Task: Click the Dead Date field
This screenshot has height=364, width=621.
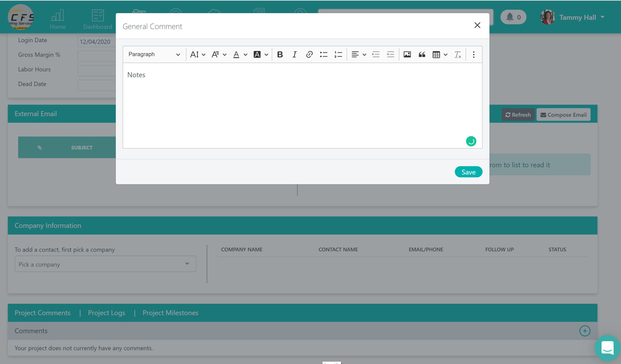Action: (x=97, y=85)
